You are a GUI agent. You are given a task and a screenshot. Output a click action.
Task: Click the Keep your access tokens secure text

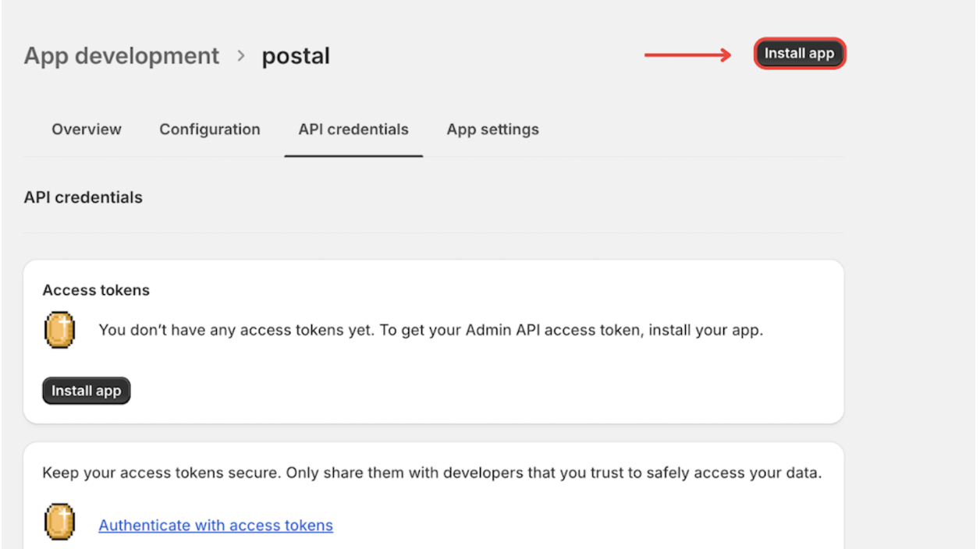431,473
